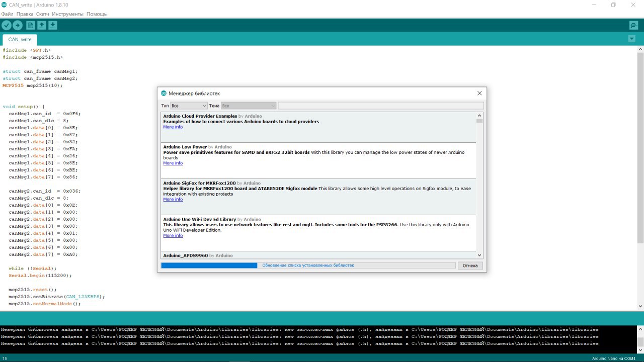Click the line 'mcp2515.reset();'
This screenshot has height=362, width=644.
33,290
